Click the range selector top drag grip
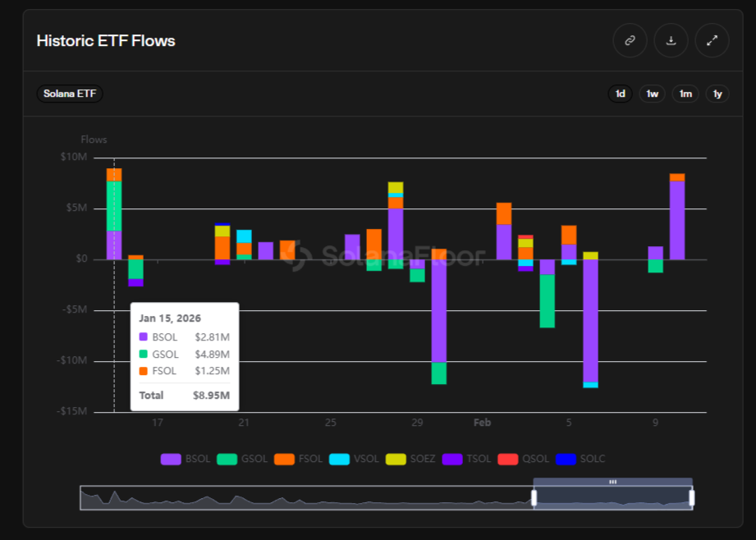The image size is (756, 540). (612, 483)
